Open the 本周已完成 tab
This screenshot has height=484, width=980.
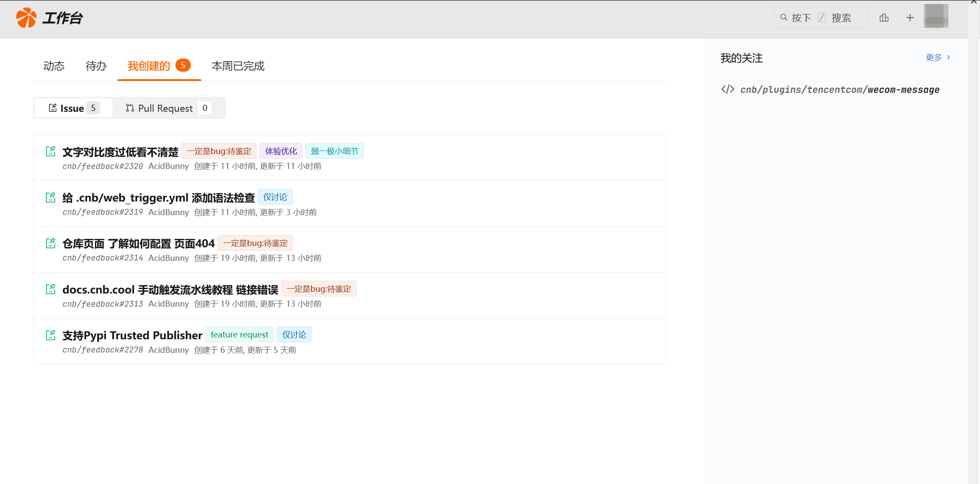(238, 66)
